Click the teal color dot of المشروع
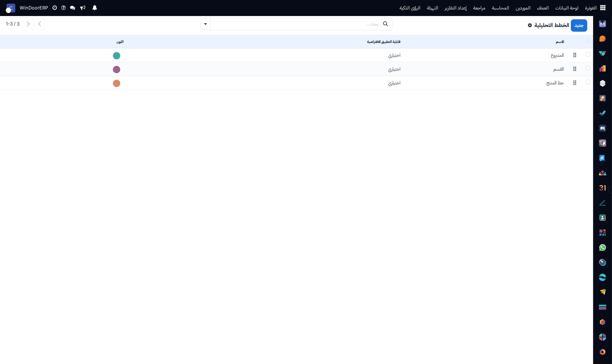Viewport: 612px width, 364px height. tap(117, 56)
